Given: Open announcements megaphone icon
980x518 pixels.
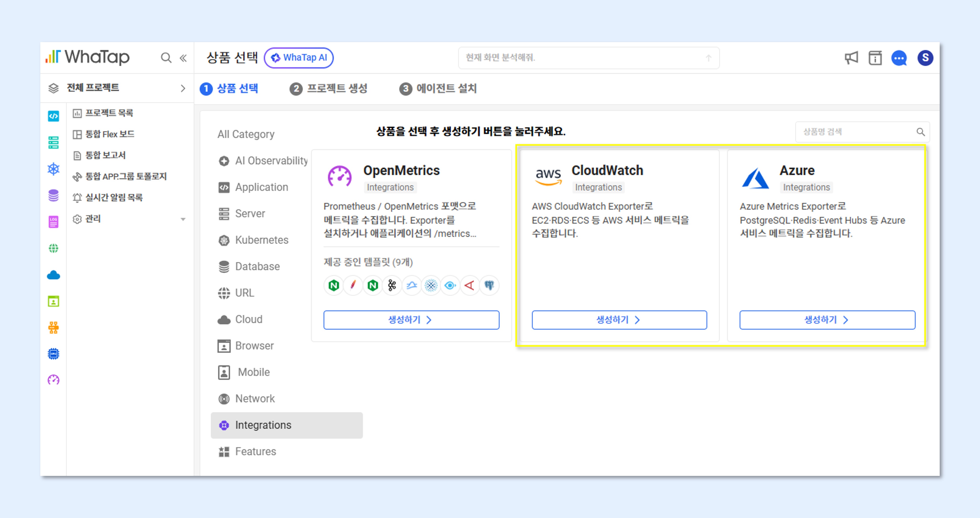Looking at the screenshot, I should [851, 58].
